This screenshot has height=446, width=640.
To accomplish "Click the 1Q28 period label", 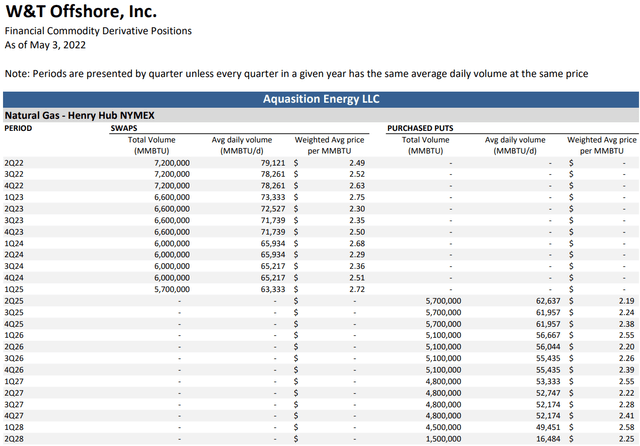I will [x=14, y=427].
